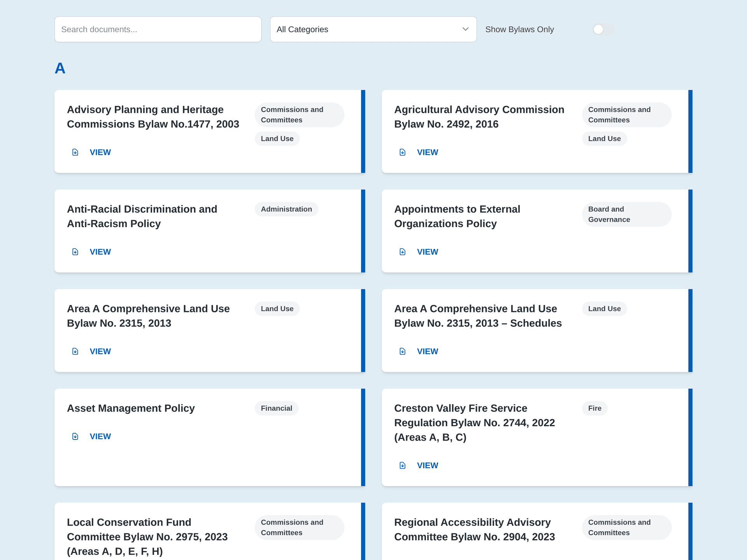Click Commissions and Committees tag on Regional Accessibility card
Image resolution: width=747 pixels, height=560 pixels.
(626, 527)
